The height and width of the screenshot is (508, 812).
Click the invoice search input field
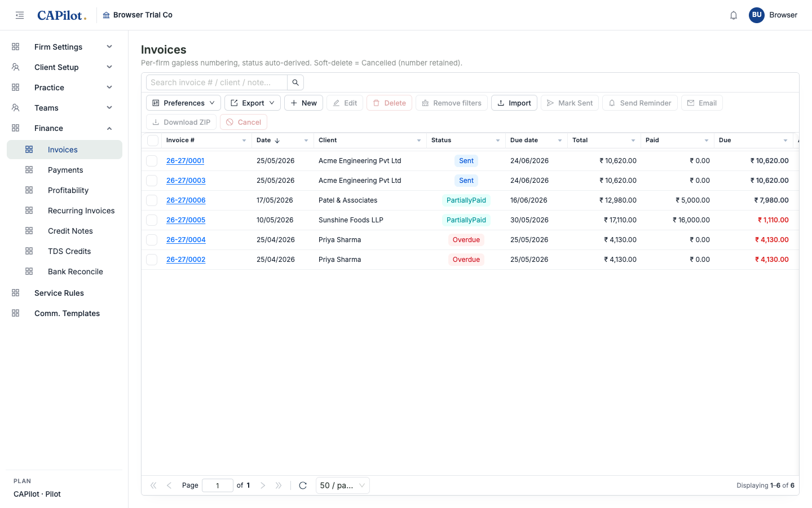pos(217,82)
